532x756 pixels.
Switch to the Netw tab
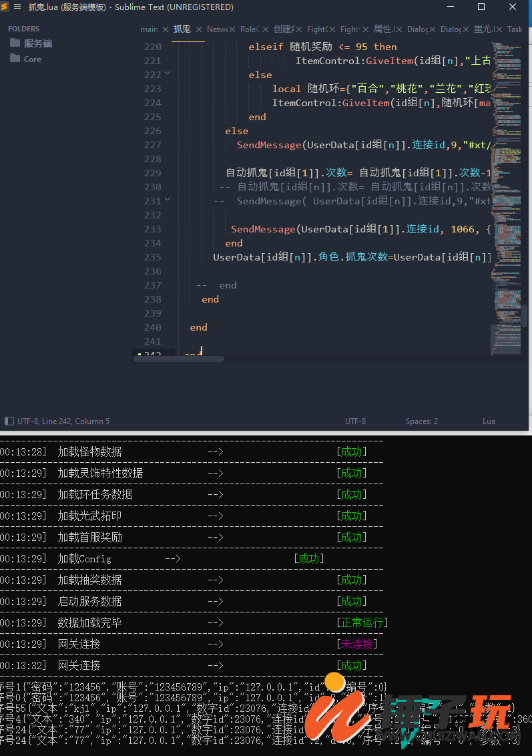pos(218,29)
